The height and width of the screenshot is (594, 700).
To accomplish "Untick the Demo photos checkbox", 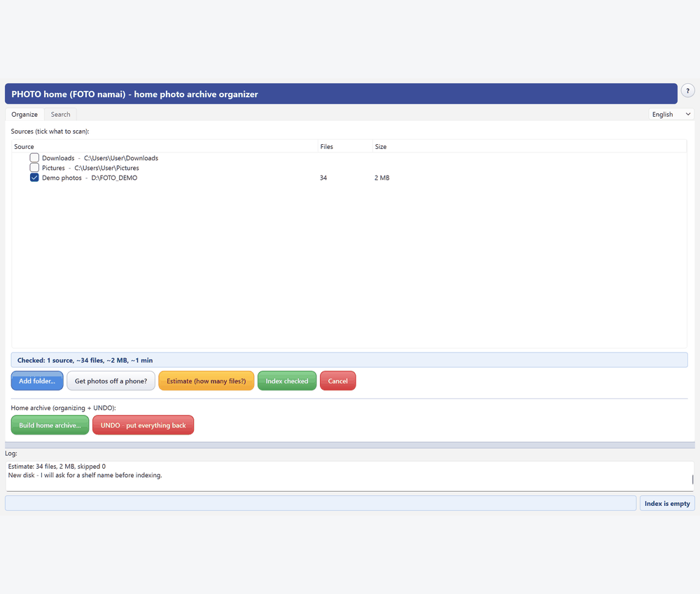I will click(34, 177).
